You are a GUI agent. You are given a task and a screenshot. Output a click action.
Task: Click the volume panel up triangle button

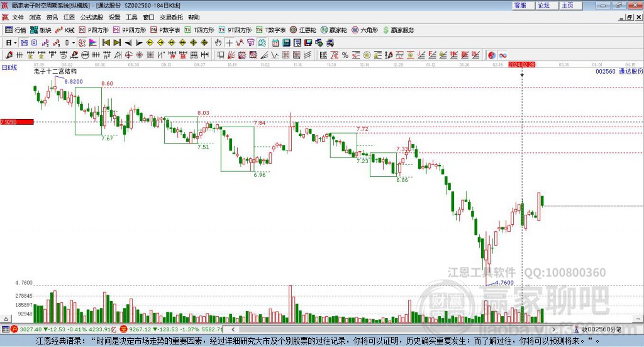click(6, 319)
